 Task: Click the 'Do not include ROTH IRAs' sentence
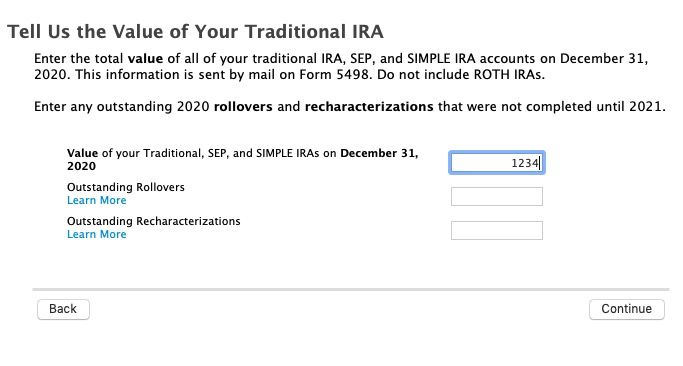pyautogui.click(x=461, y=75)
